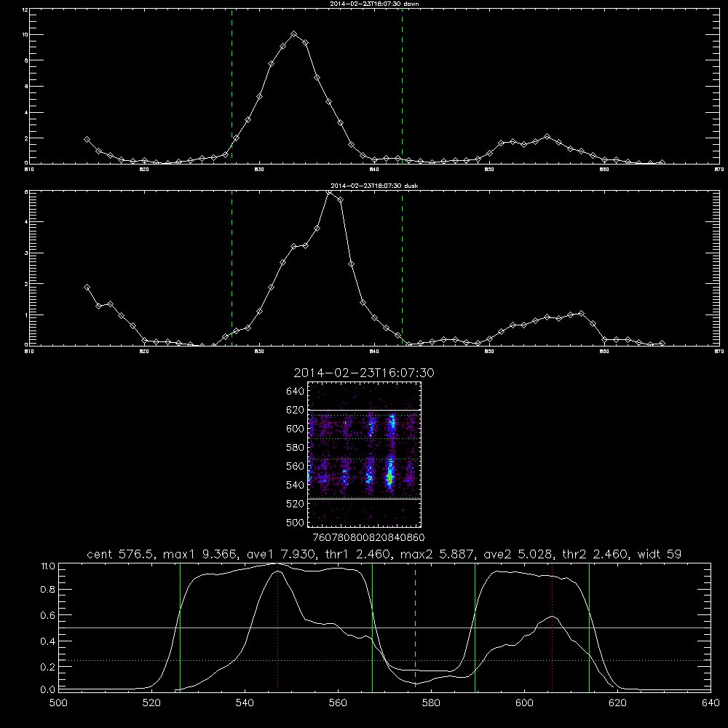Select the "ave2 5.028" value
This screenshot has height=728, width=728.
[518, 554]
